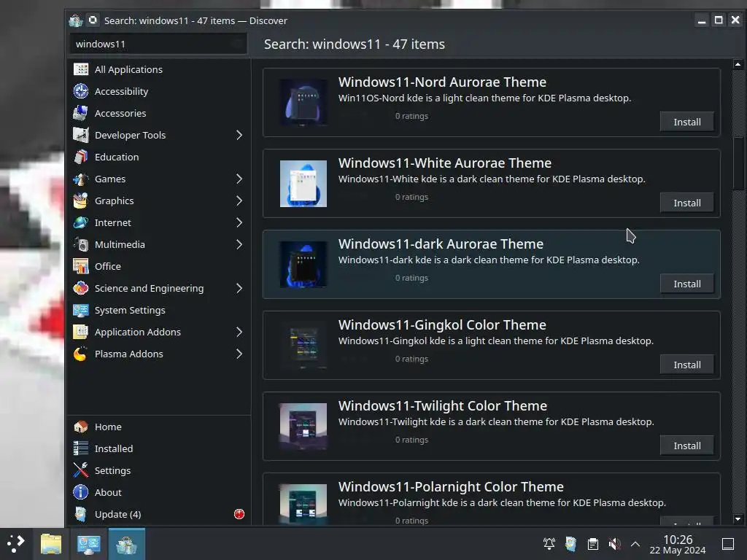Open Windows11-Nord Aurorae thumbnail

303,102
